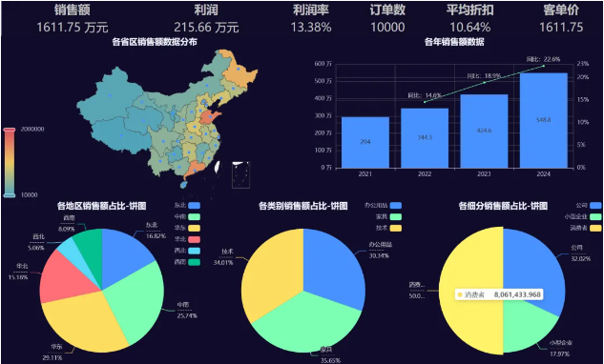Viewport: 604px width, 364px height.
Task: Select the blue 公司 pie slice
Action: [x=533, y=266]
